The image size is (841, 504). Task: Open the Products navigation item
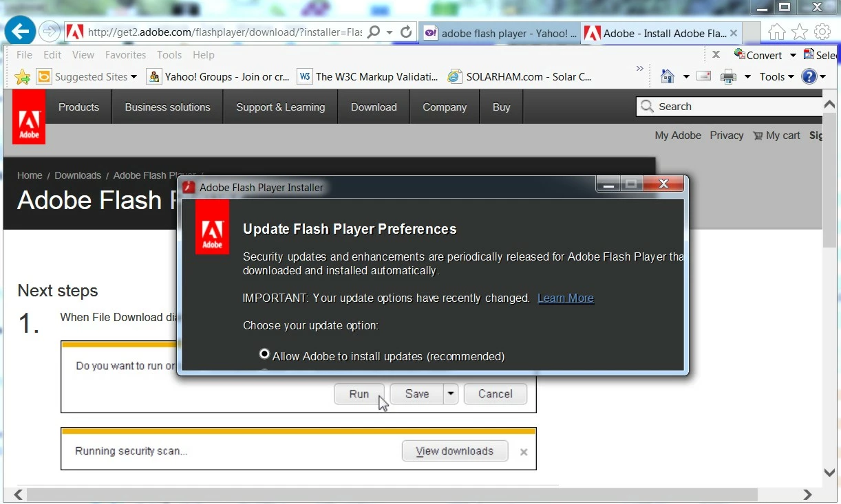coord(78,107)
